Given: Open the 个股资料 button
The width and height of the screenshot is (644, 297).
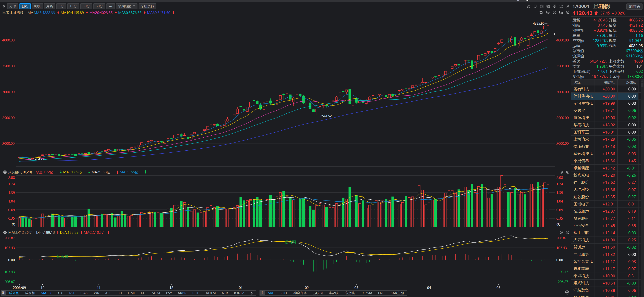Looking at the screenshot, I should (147, 6).
